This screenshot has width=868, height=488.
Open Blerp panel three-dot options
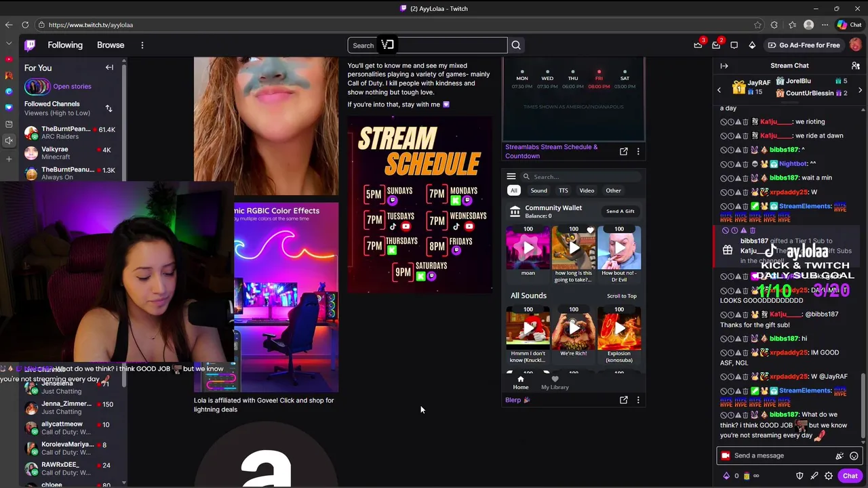(x=638, y=400)
